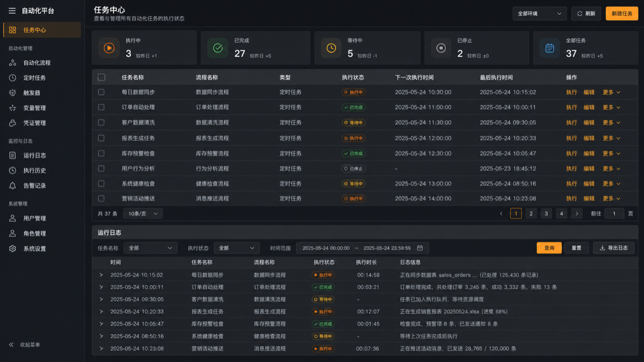
Task: Click the calendar icon in the date range field
Action: 420,248
